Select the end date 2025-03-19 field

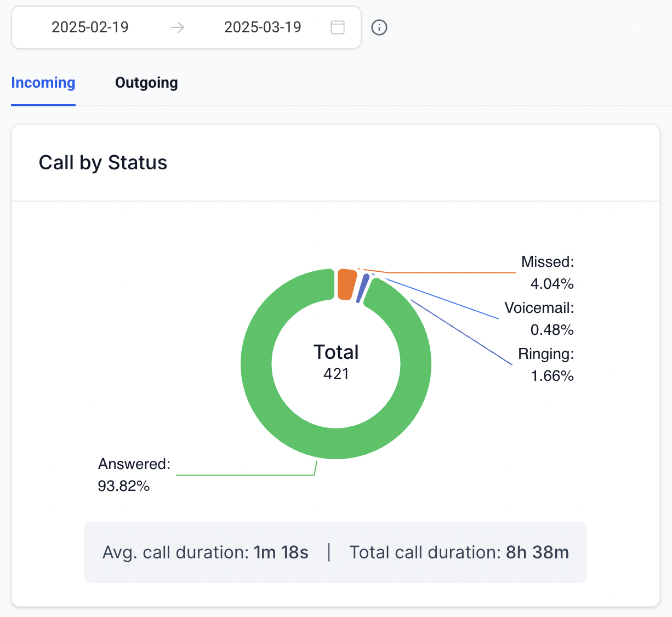pos(263,27)
